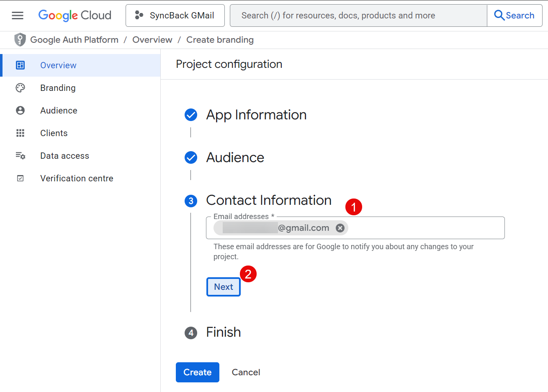This screenshot has height=392, width=548.
Task: Click the Google Cloud logo
Action: (75, 15)
